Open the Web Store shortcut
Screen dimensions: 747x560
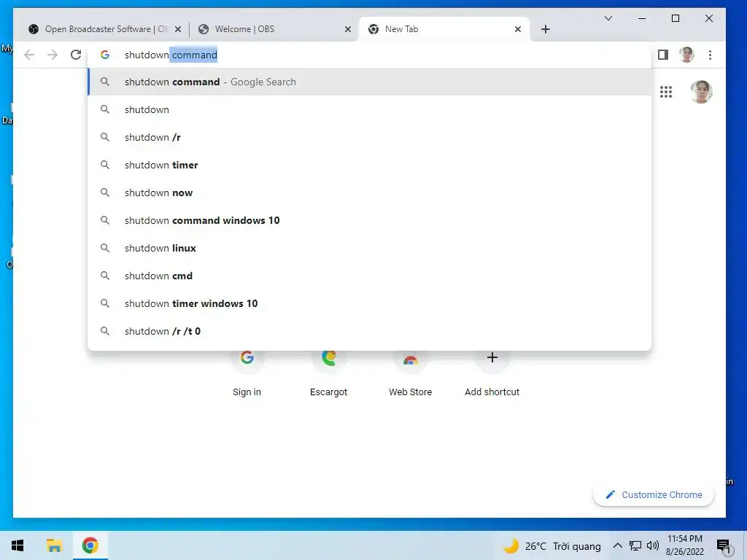pos(410,374)
